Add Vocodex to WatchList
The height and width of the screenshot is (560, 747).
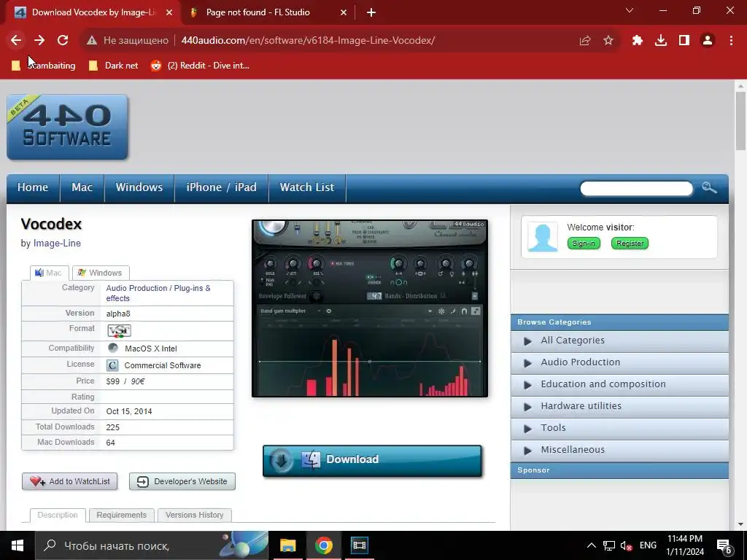click(69, 481)
